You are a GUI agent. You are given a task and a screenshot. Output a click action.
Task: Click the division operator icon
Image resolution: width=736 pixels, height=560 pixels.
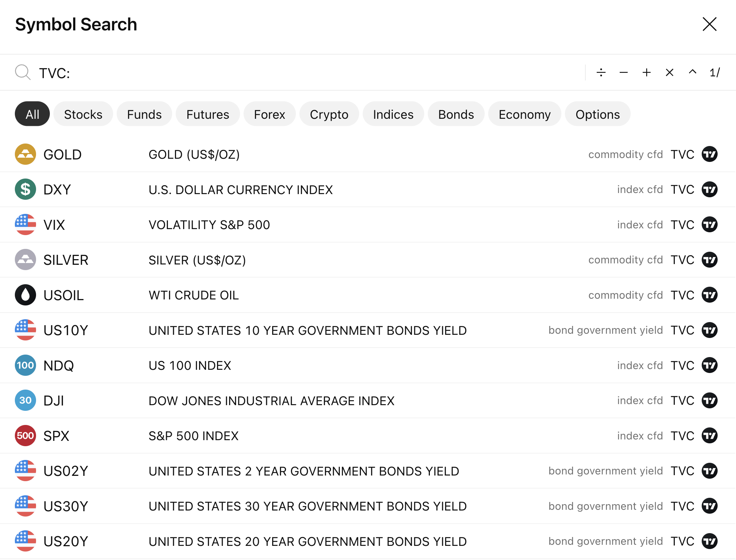tap(601, 72)
